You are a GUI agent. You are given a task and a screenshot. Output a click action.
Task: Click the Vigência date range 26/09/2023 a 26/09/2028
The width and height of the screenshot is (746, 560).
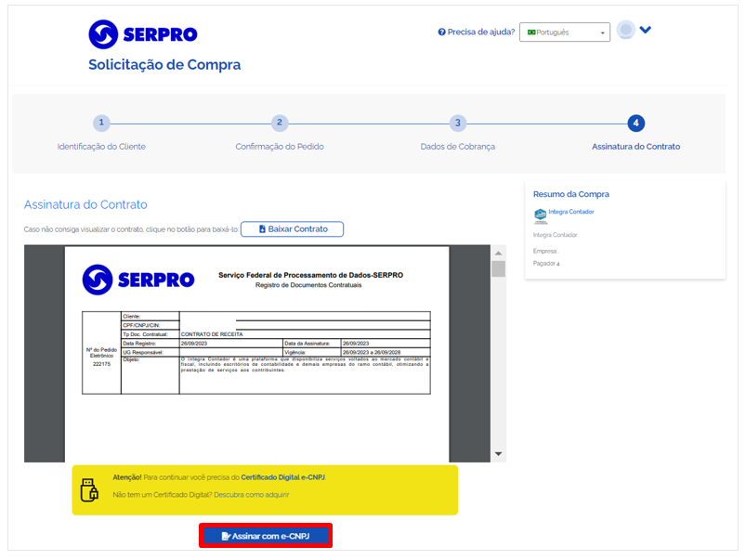(372, 353)
